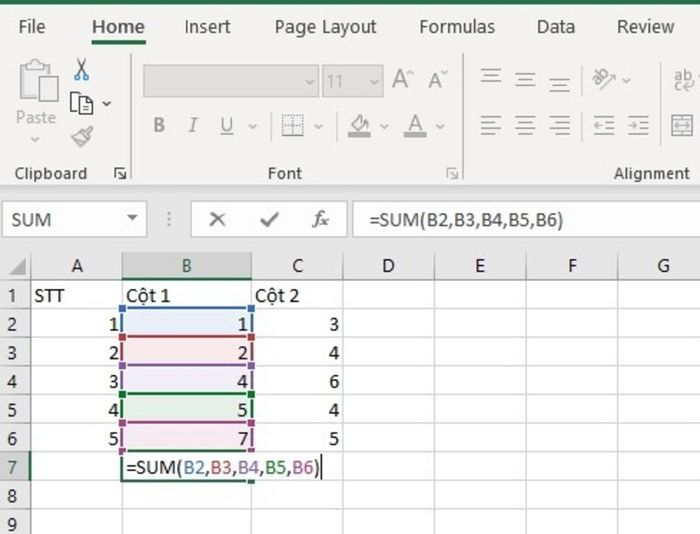Click the Copy icon
This screenshot has height=534, width=700.
pos(81,104)
